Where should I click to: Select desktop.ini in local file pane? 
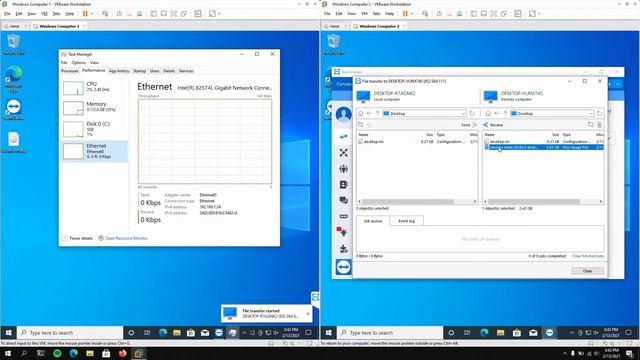(417, 141)
